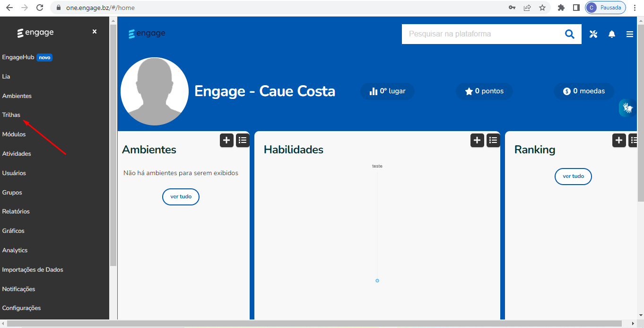This screenshot has height=328, width=644.
Task: Click the Engage - Caue Costa name
Action: point(265,91)
